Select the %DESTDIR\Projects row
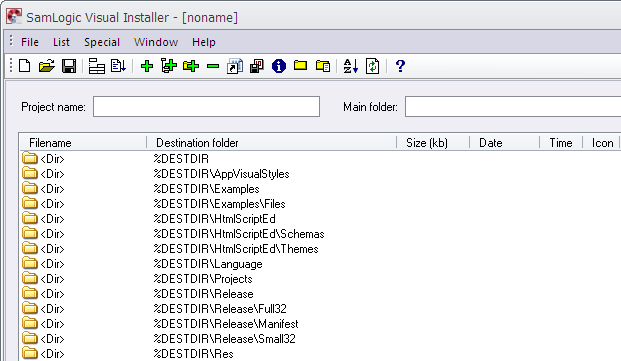The image size is (621, 361). tap(320, 279)
